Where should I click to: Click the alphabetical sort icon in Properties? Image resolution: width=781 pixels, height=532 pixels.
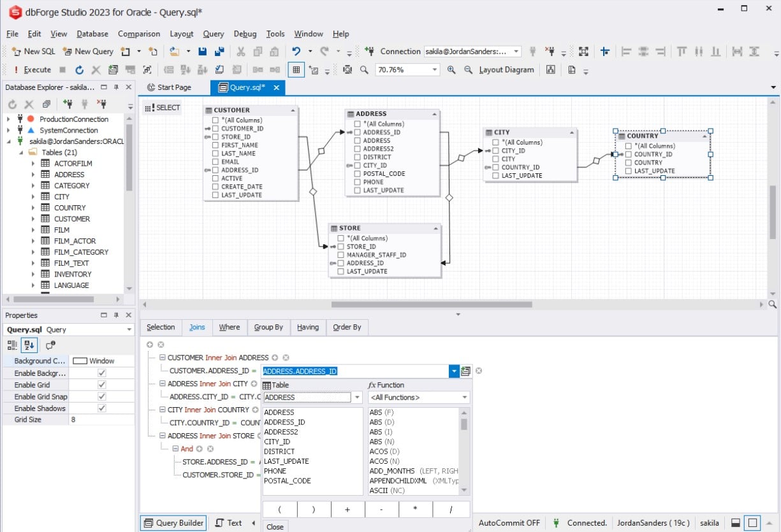click(x=29, y=345)
